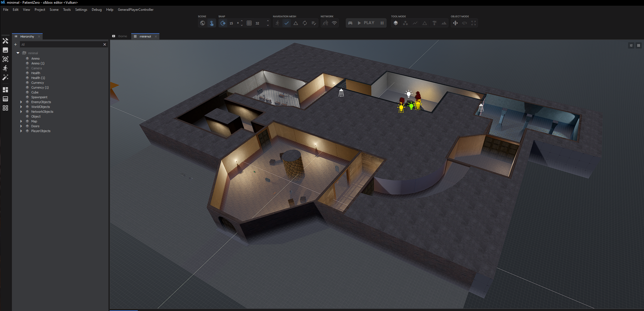Toggle navigation mesh agent running-man icon
The width and height of the screenshot is (644, 311).
278,23
